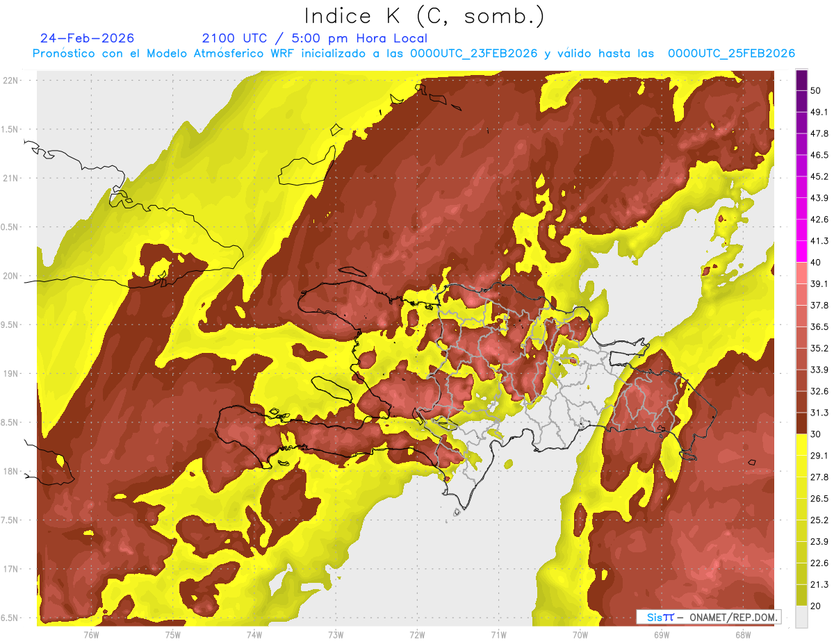Click the "42.6" colorbar value
The height and width of the screenshot is (644, 834).
click(819, 220)
